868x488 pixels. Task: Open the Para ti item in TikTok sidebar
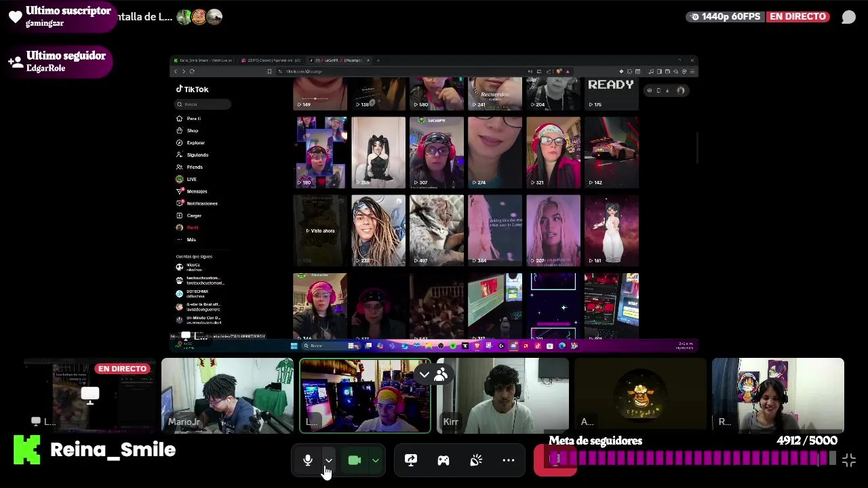click(193, 119)
